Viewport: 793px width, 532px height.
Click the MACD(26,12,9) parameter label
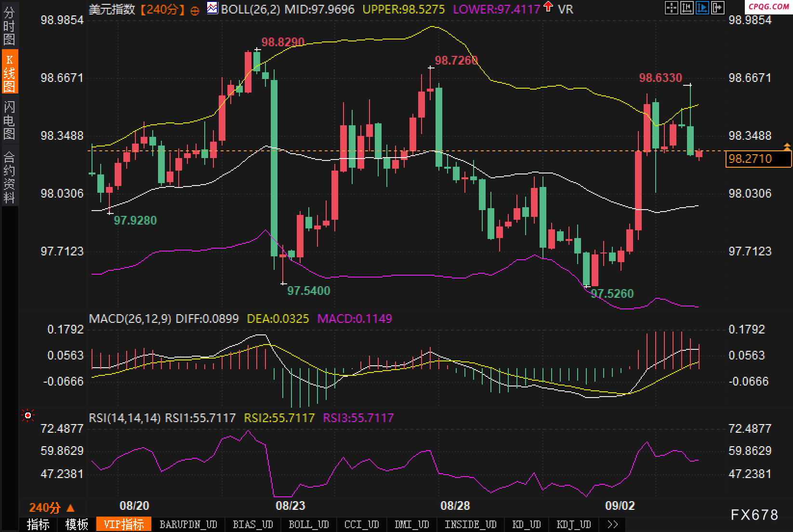(x=130, y=319)
